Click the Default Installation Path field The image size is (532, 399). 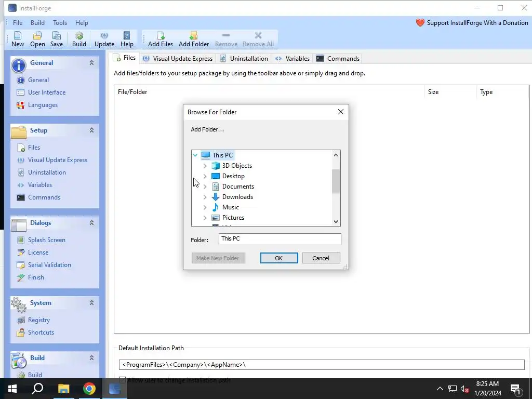pyautogui.click(x=322, y=365)
